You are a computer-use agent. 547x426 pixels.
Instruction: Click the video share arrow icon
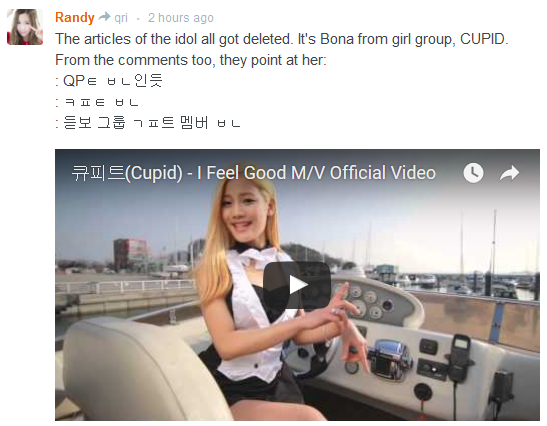click(509, 173)
